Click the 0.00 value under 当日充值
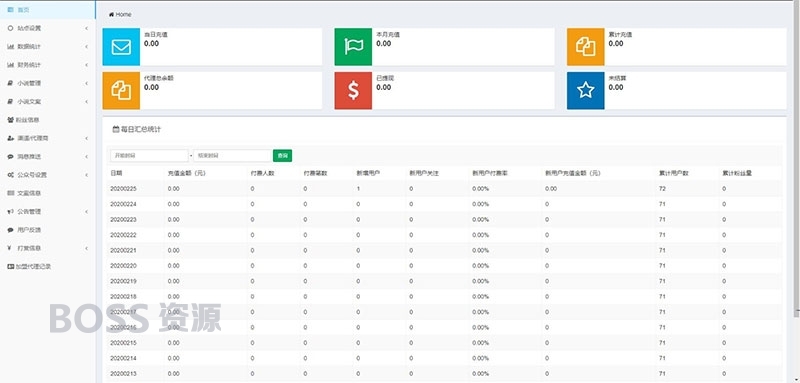Image resolution: width=800 pixels, height=383 pixels. click(152, 44)
